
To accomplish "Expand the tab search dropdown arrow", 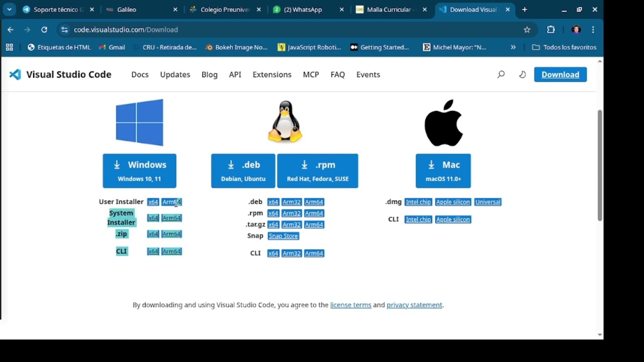I will (9, 10).
